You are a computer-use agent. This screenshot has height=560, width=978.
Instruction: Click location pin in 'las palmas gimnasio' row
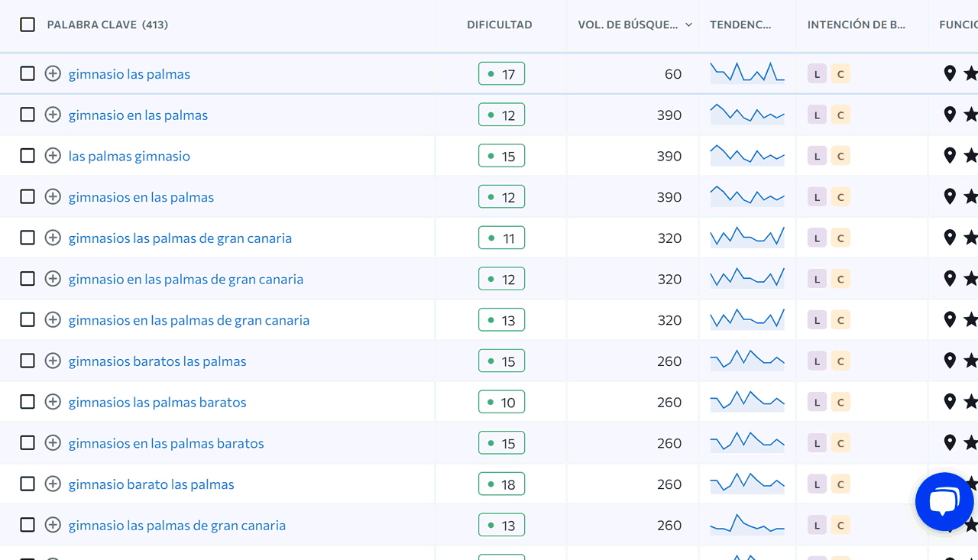(950, 156)
